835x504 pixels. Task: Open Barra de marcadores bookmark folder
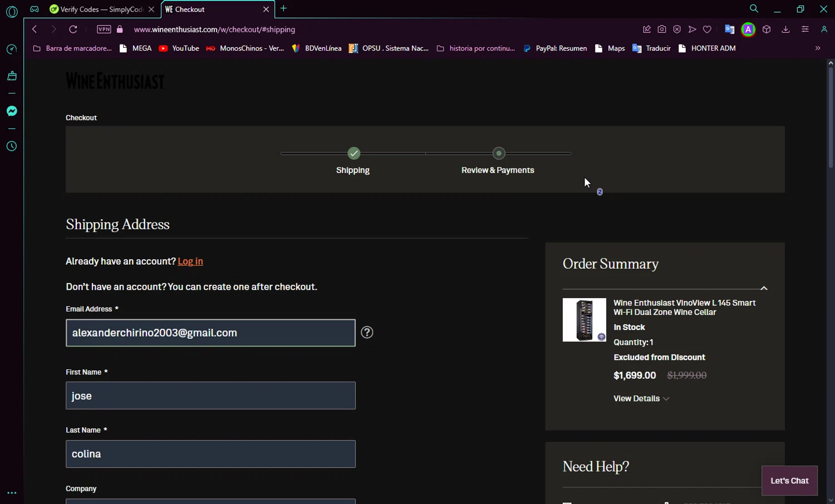pyautogui.click(x=72, y=48)
